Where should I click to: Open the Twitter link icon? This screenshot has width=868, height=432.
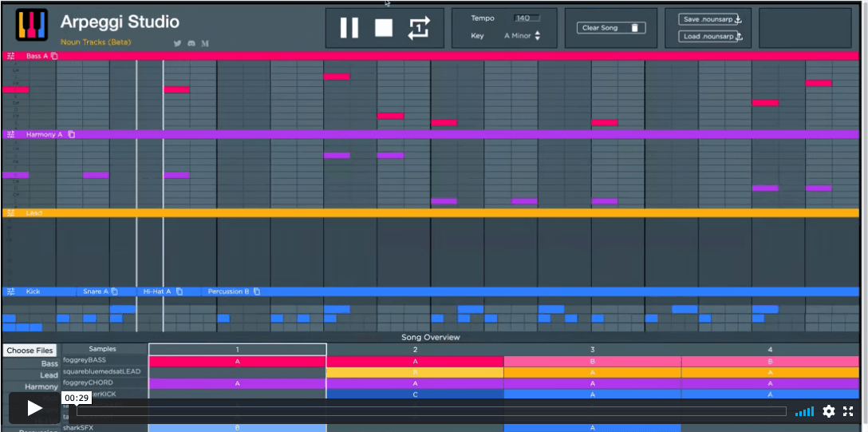[x=177, y=43]
